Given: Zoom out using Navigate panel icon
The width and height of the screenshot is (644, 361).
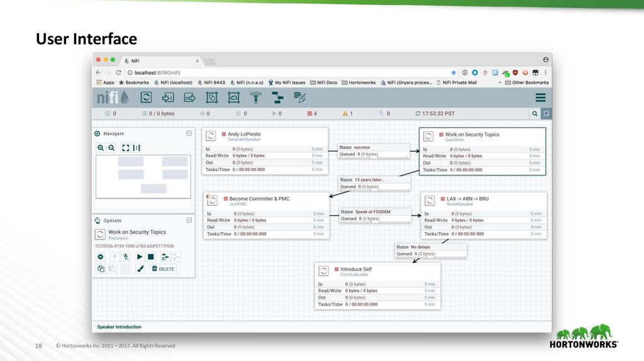Looking at the screenshot, I should click(111, 148).
